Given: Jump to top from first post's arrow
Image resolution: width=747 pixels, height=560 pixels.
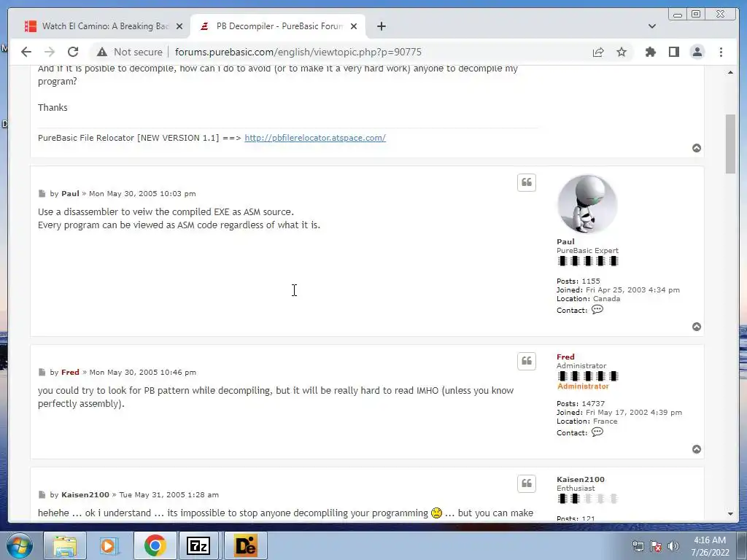Looking at the screenshot, I should [697, 148].
